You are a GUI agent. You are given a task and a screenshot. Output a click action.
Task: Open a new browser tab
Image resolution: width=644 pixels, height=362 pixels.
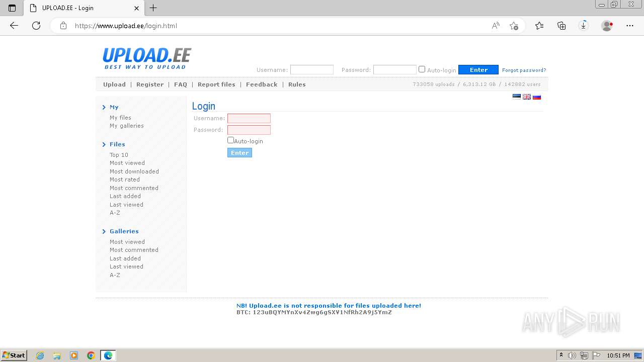pos(153,8)
